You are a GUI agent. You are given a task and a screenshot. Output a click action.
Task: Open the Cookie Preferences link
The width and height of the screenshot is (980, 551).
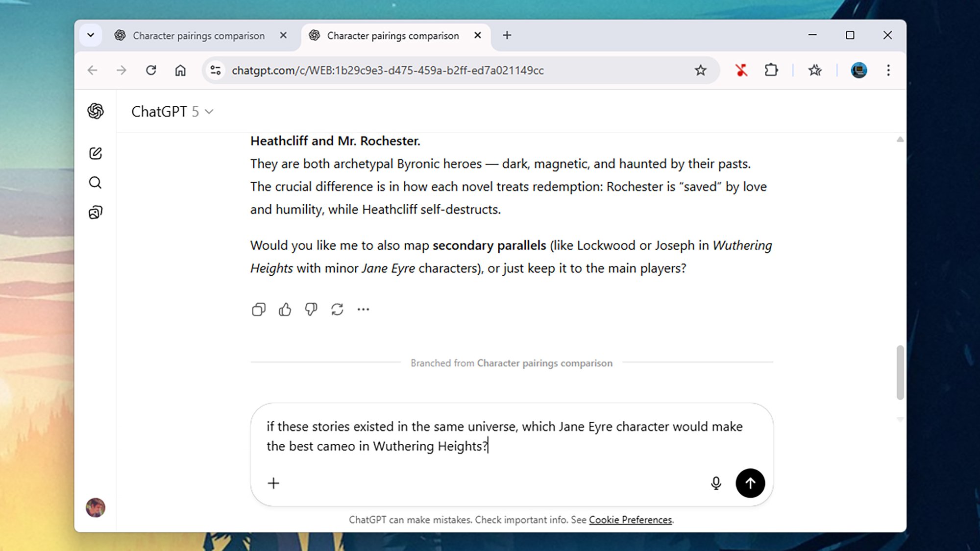[x=630, y=520]
